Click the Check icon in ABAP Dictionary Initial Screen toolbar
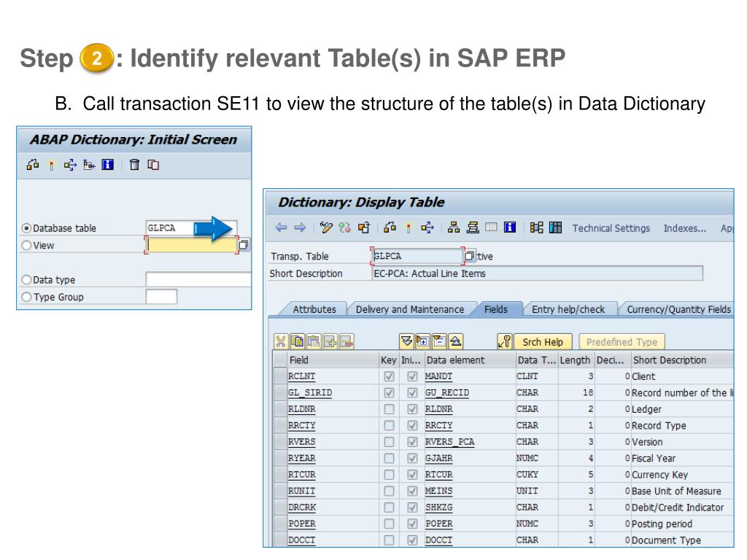The image size is (747, 560). click(x=33, y=165)
